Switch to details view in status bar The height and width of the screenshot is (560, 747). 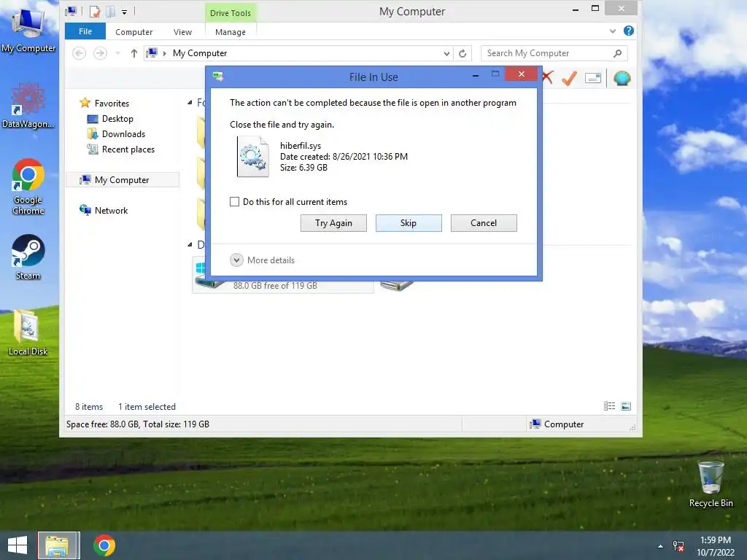point(609,405)
